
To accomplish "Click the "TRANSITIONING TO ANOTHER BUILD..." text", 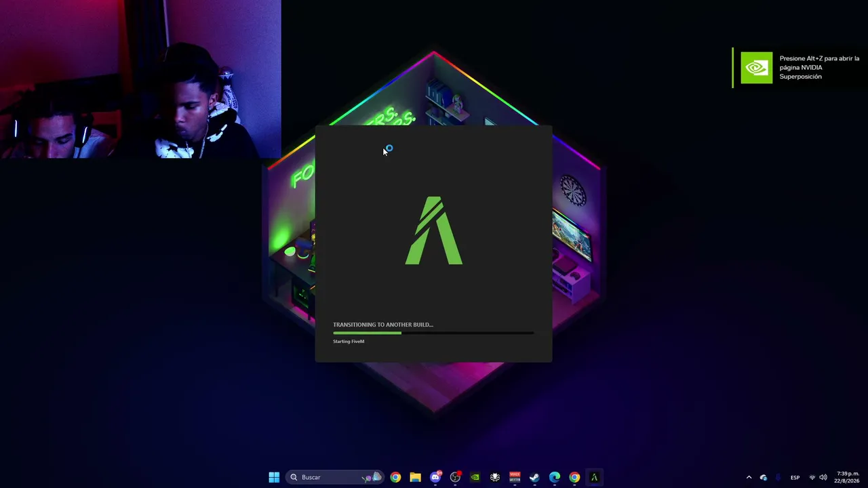I will [x=383, y=325].
